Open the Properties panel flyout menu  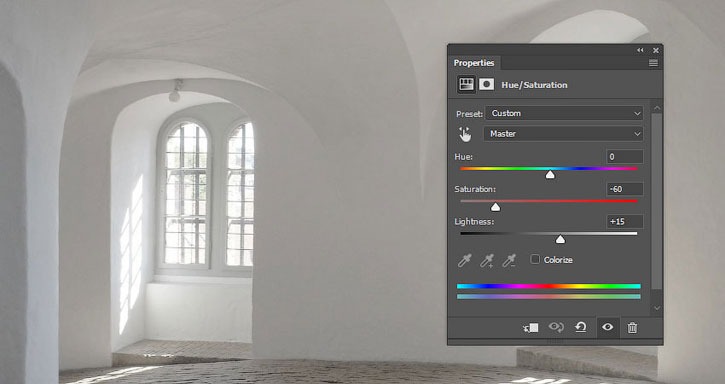[x=653, y=63]
